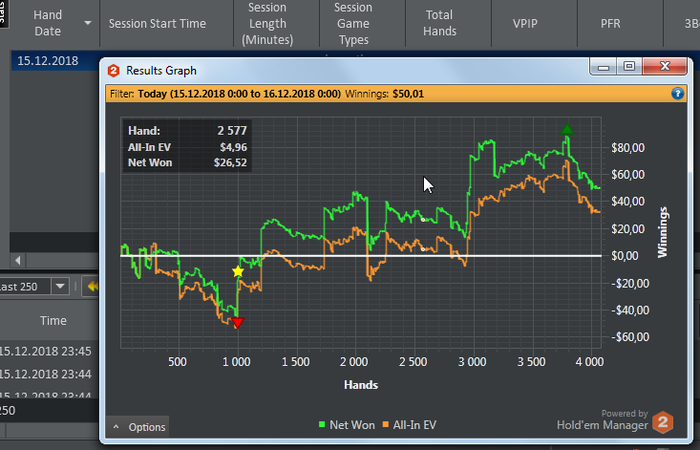Sort by Total Hands column header
Image resolution: width=700 pixels, height=450 pixels.
coord(440,23)
